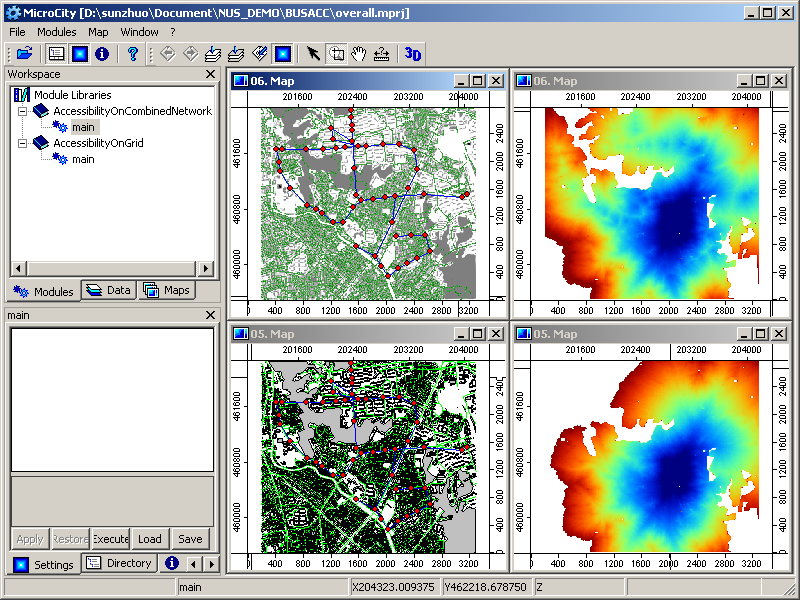Select the hand pan tool
Image resolution: width=800 pixels, height=600 pixels.
(x=358, y=54)
